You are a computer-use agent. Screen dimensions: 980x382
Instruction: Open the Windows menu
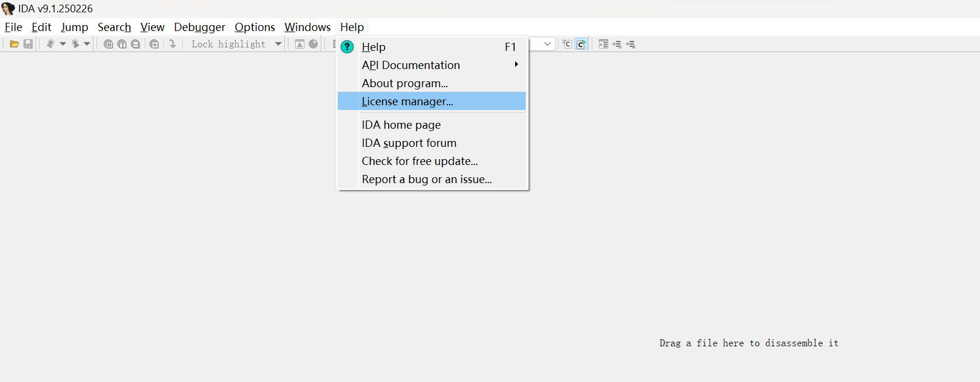(x=307, y=27)
